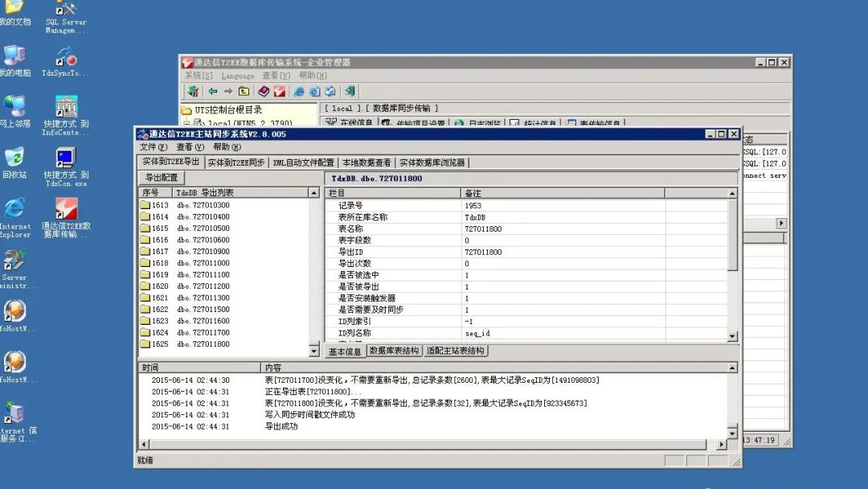Switch to the 适配主站表结构 bottom tab
The height and width of the screenshot is (489, 868).
coord(456,351)
